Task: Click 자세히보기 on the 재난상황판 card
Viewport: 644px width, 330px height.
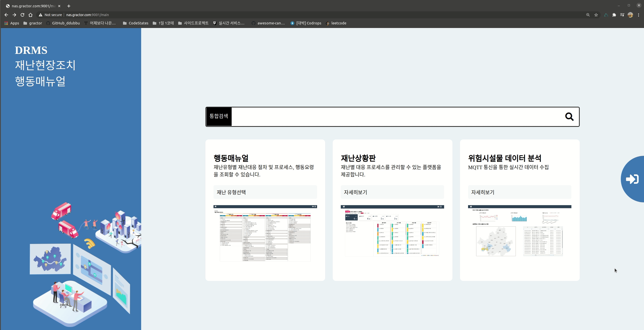Action: pos(392,192)
